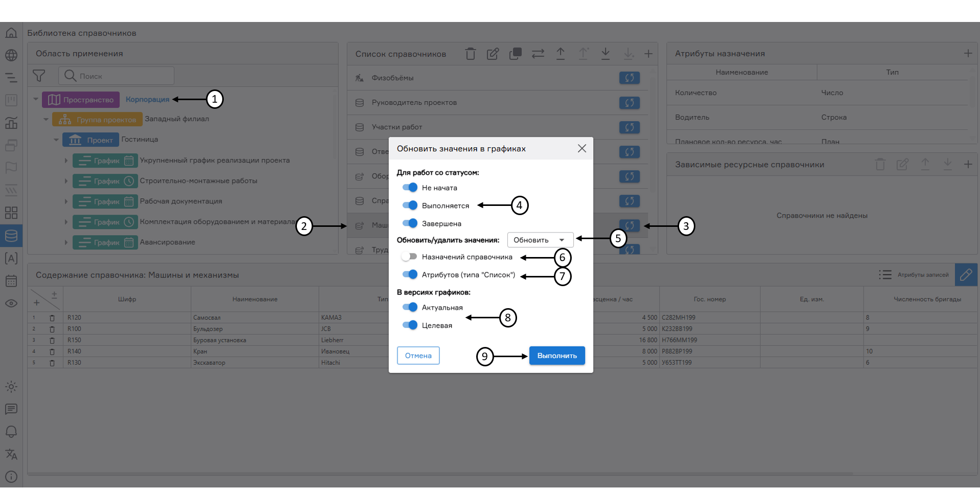
Task: Click the Поиск search field
Action: [123, 76]
